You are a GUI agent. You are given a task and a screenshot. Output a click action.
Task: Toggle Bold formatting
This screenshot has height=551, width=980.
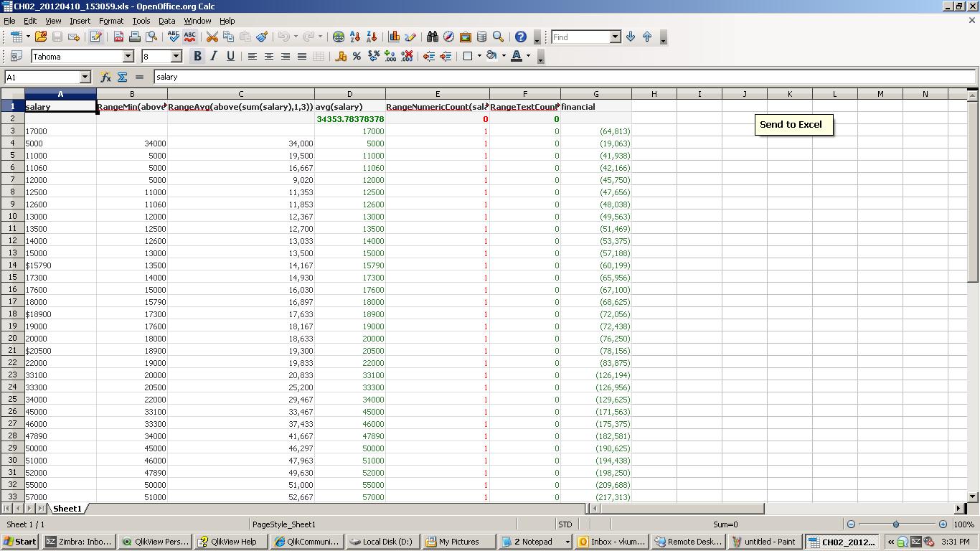[197, 56]
